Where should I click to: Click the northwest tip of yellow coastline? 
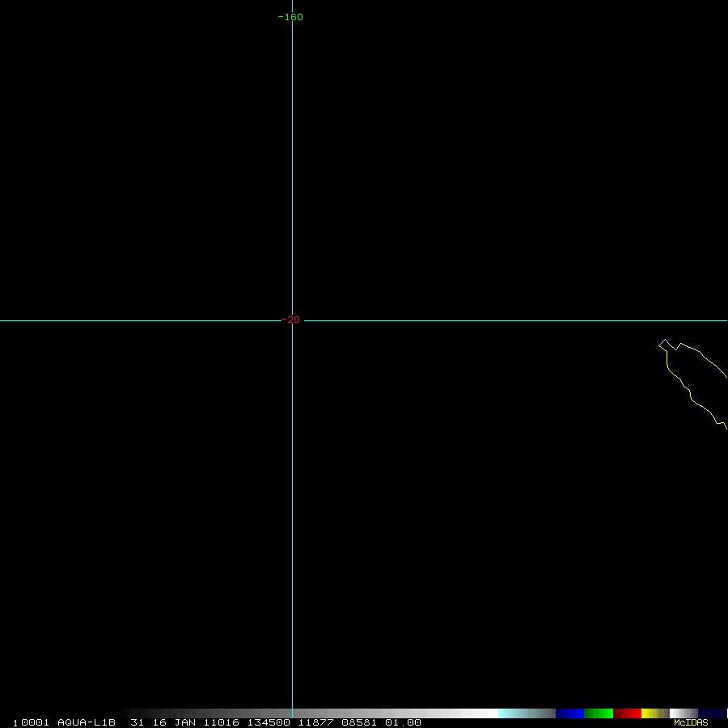coord(661,345)
